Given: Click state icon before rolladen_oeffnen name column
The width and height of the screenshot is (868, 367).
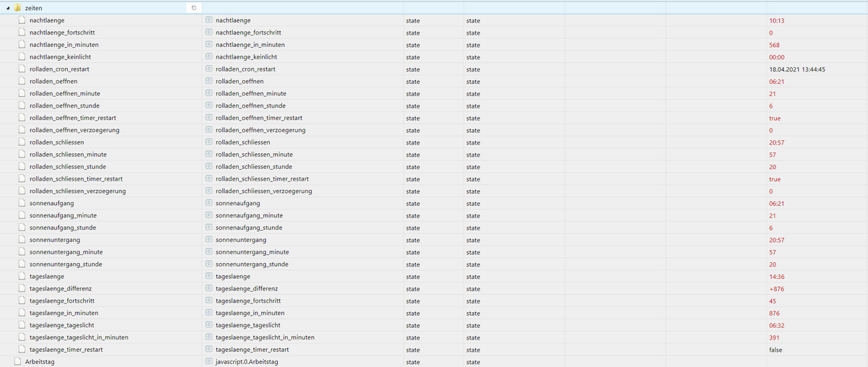Looking at the screenshot, I should coord(209,81).
